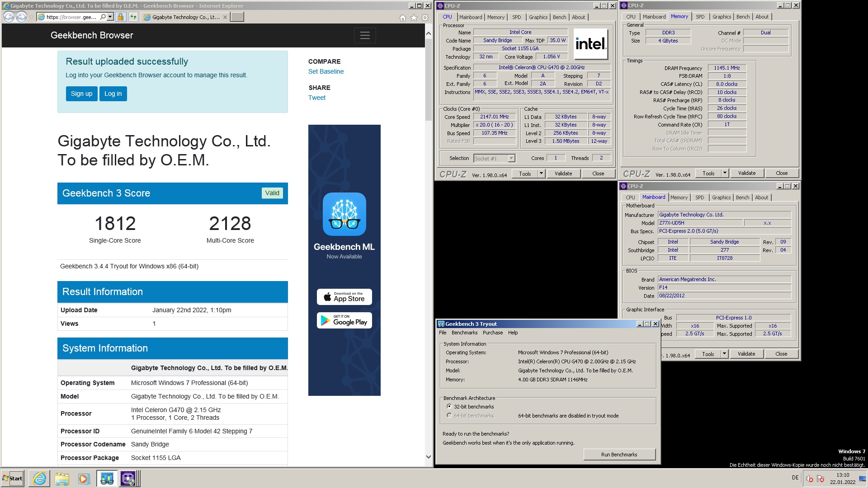The width and height of the screenshot is (868, 488).
Task: Click the Geekbench Browser brand link
Action: tap(92, 35)
